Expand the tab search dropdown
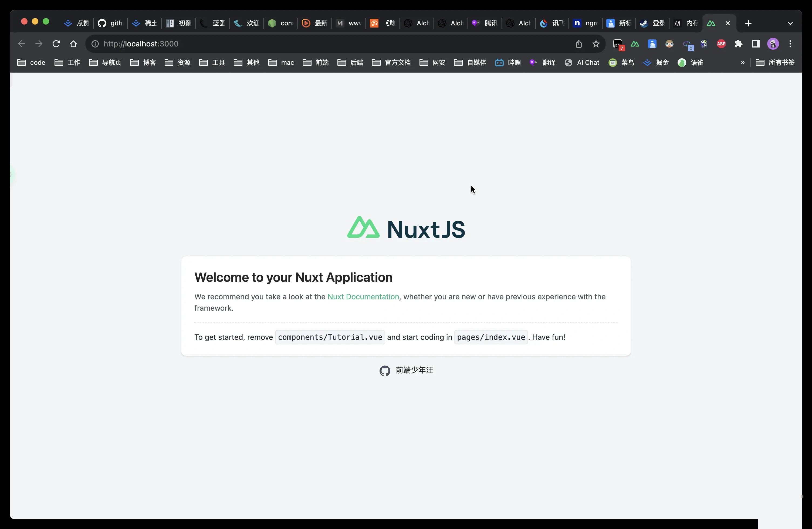 tap(790, 23)
